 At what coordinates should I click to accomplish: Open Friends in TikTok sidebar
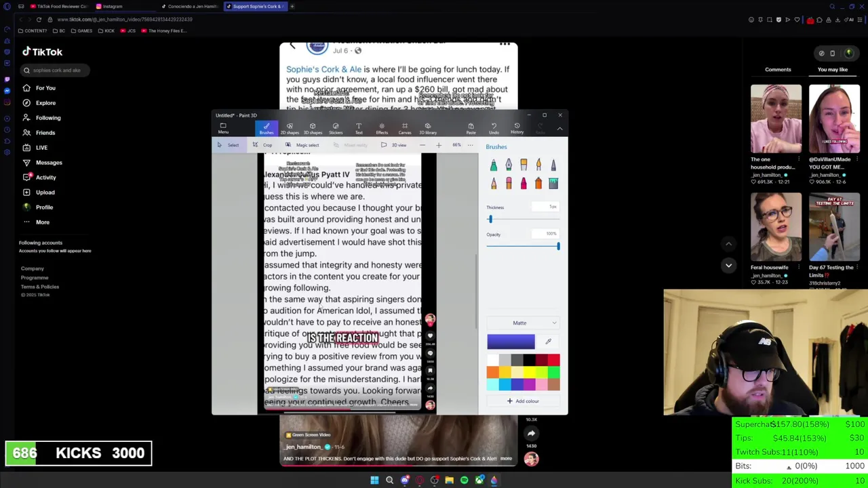pyautogui.click(x=39, y=132)
